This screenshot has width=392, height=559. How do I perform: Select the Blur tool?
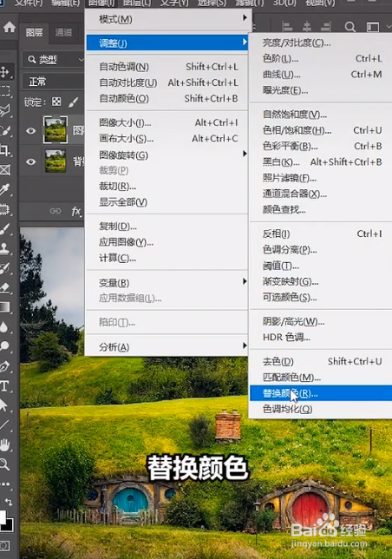coord(4,326)
